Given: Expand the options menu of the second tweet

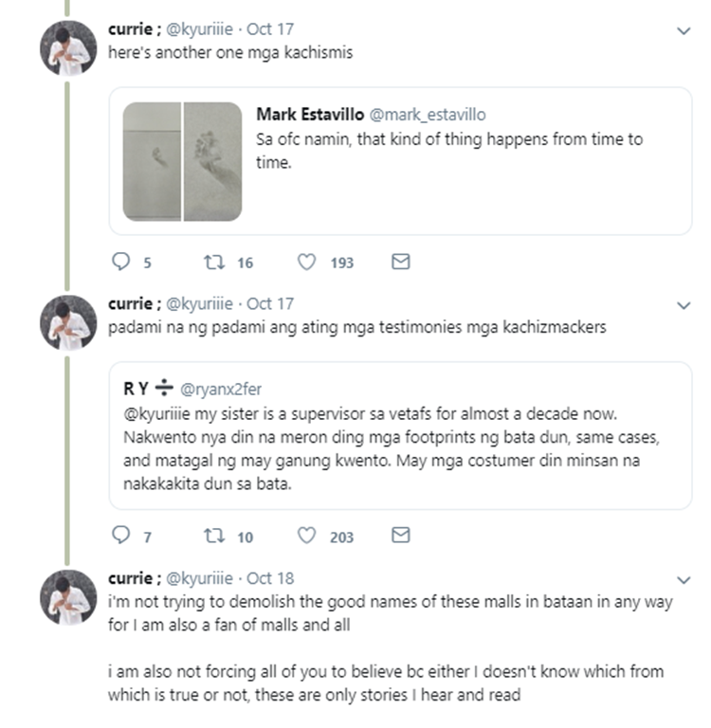Looking at the screenshot, I should (684, 305).
